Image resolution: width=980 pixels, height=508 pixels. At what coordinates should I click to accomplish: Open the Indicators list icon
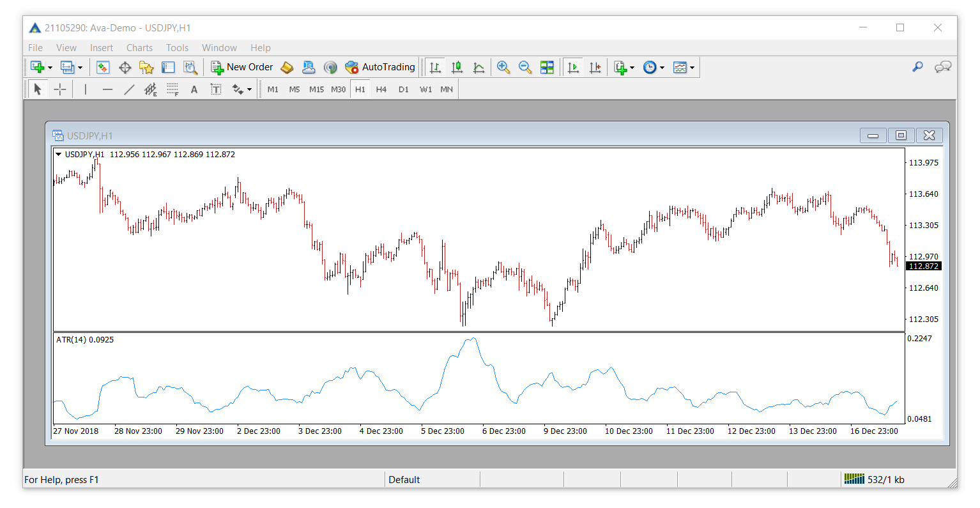coord(620,67)
